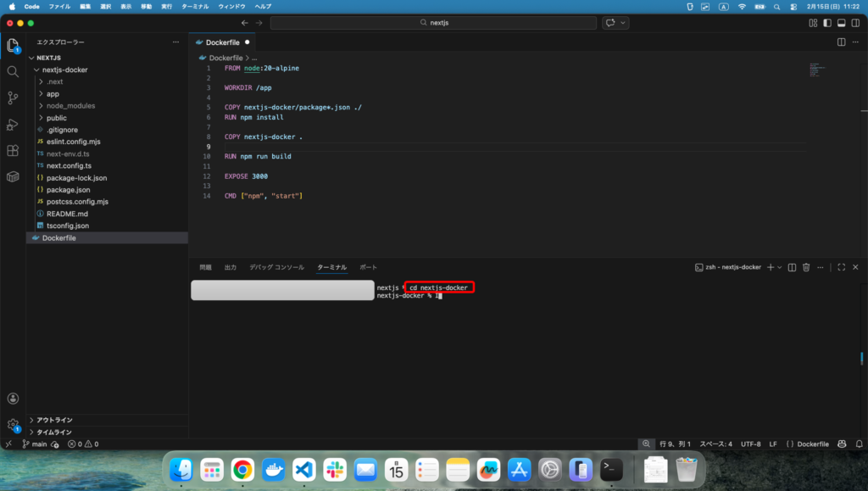Open the Source Control view

[13, 98]
